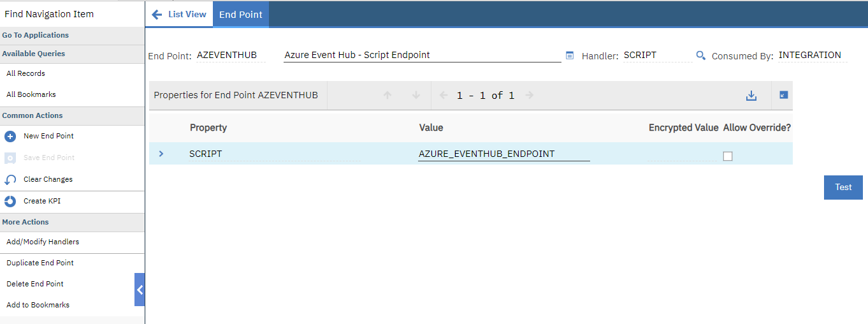Screen dimensions: 868x324
Task: Click the Test button
Action: tap(843, 188)
